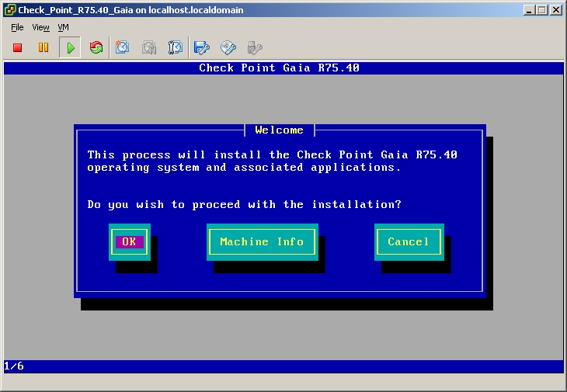Open Snapshot Manager wrench-and-clock icon
567x392 pixels.
coord(176,47)
